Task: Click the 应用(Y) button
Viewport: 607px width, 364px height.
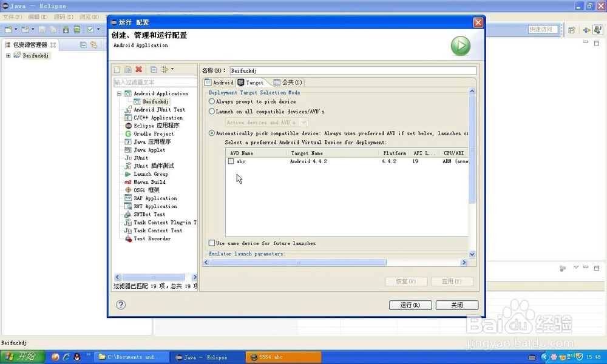Action: (452, 281)
